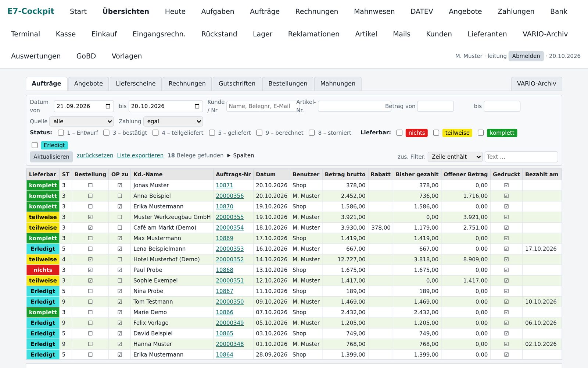Image resolution: width=588 pixels, height=368 pixels.
Task: Open order number 20000355
Action: [x=230, y=217]
